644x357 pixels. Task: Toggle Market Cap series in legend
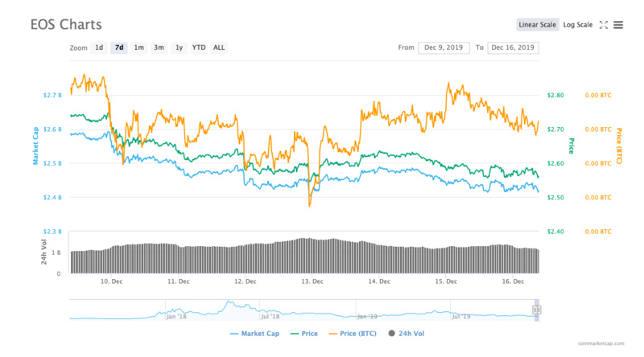pos(254,334)
